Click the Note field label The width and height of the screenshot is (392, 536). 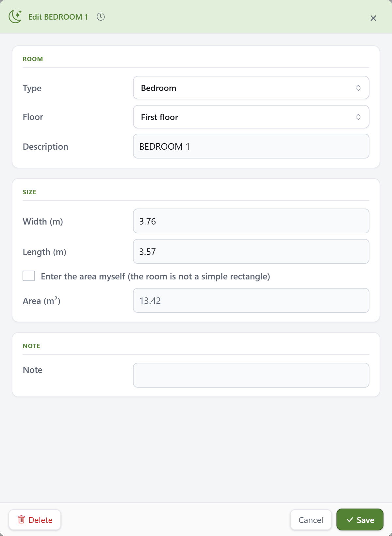pyautogui.click(x=33, y=370)
